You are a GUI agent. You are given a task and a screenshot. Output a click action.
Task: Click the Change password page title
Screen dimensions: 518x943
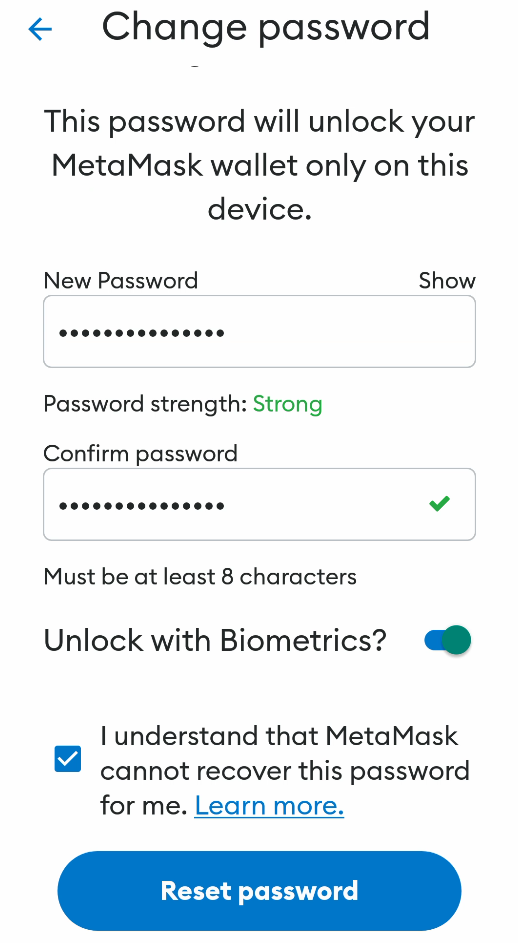tap(265, 27)
